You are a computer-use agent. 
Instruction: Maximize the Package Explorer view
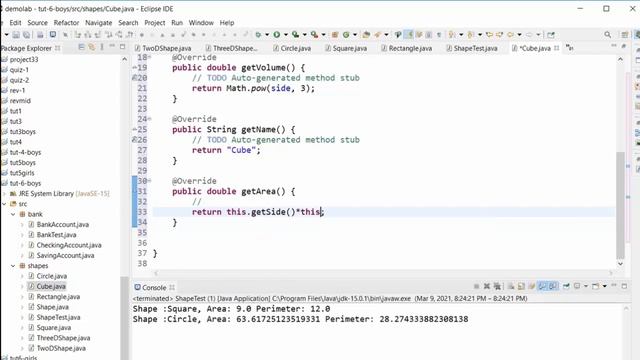pyautogui.click(x=122, y=47)
